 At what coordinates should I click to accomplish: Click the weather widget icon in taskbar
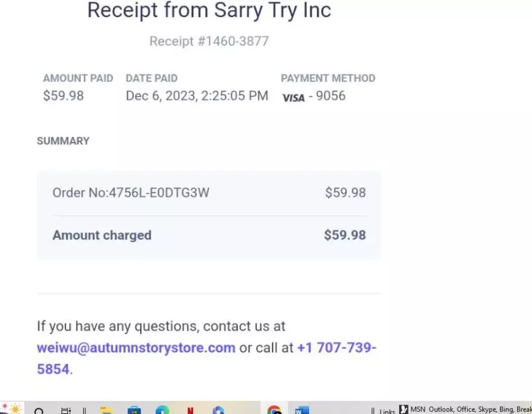pos(11,409)
